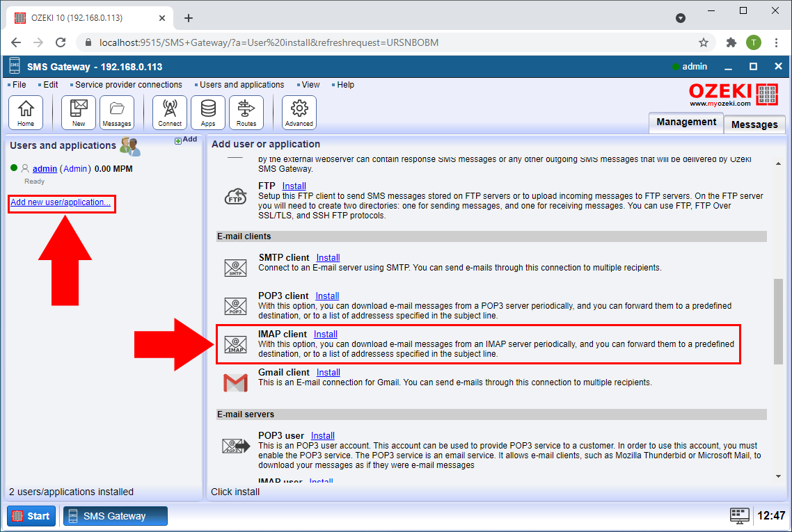
Task: Click the POP3 client Install link
Action: [x=327, y=296]
